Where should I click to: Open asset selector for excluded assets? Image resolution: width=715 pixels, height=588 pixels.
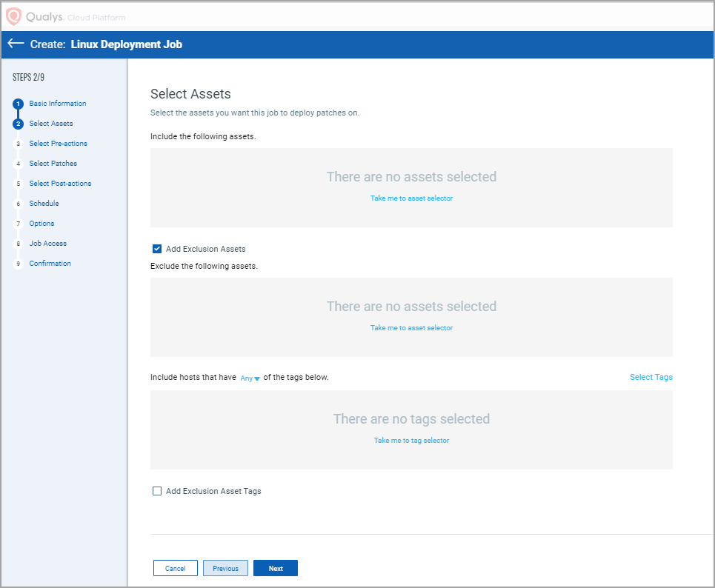point(411,327)
